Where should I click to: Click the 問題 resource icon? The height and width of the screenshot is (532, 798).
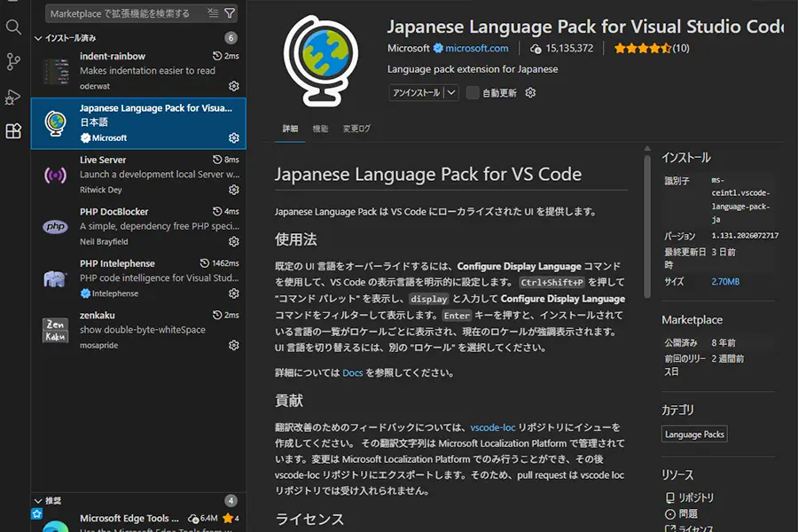click(x=670, y=513)
